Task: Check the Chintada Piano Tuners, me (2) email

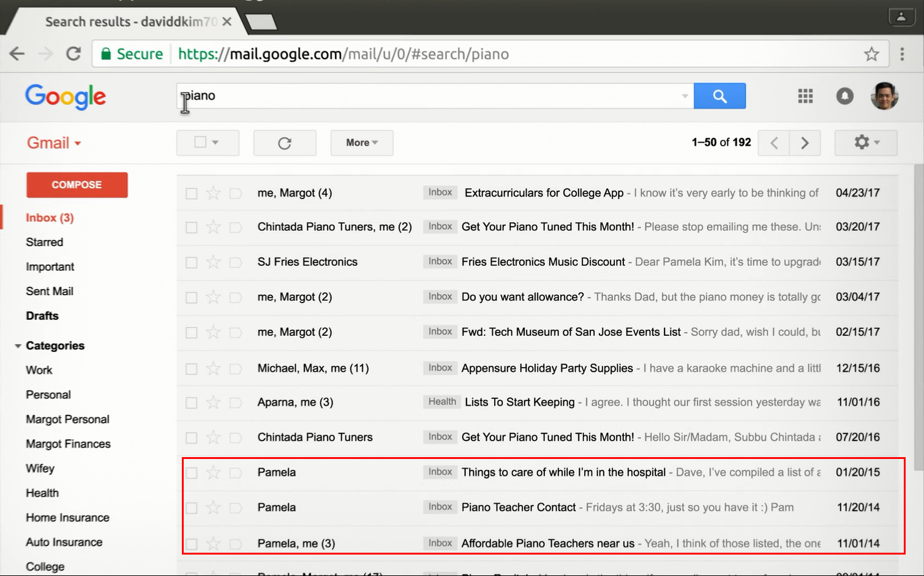Action: (x=192, y=228)
